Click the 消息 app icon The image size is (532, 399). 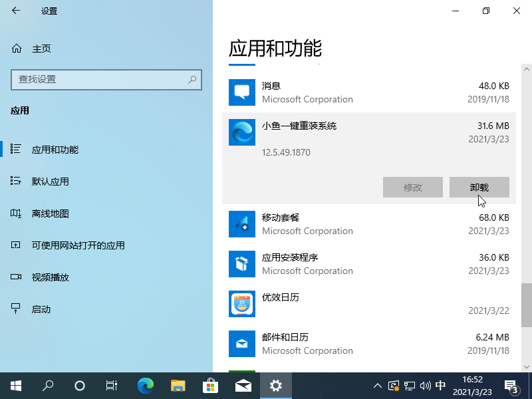(x=242, y=92)
